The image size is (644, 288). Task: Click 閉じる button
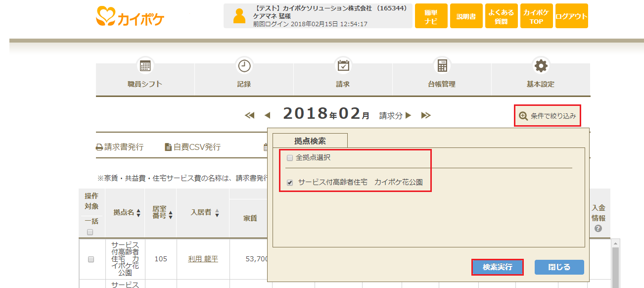[x=559, y=267]
